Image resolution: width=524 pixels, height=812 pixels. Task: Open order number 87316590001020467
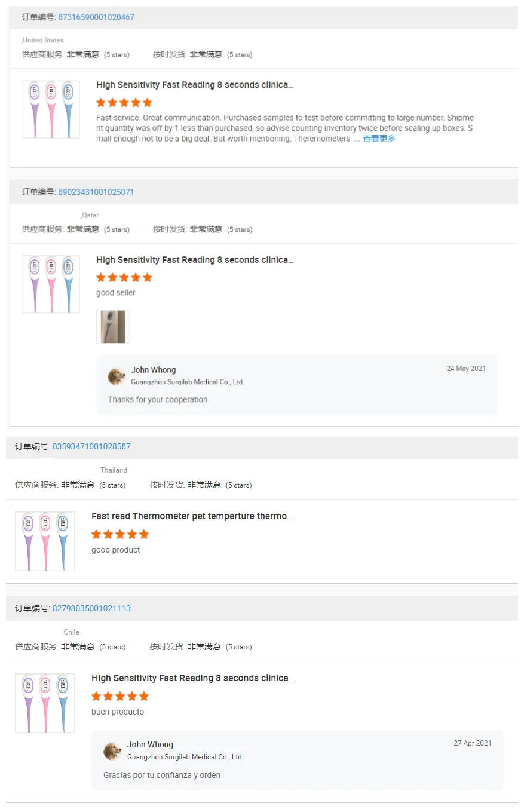pos(96,17)
